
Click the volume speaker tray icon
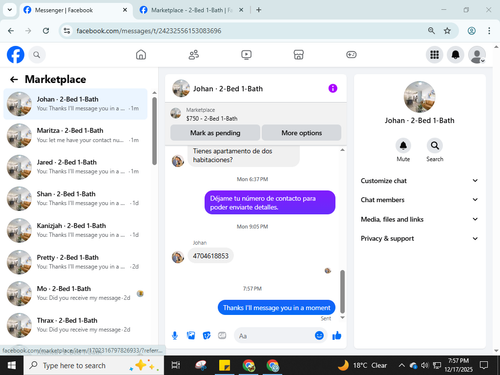tap(424, 366)
